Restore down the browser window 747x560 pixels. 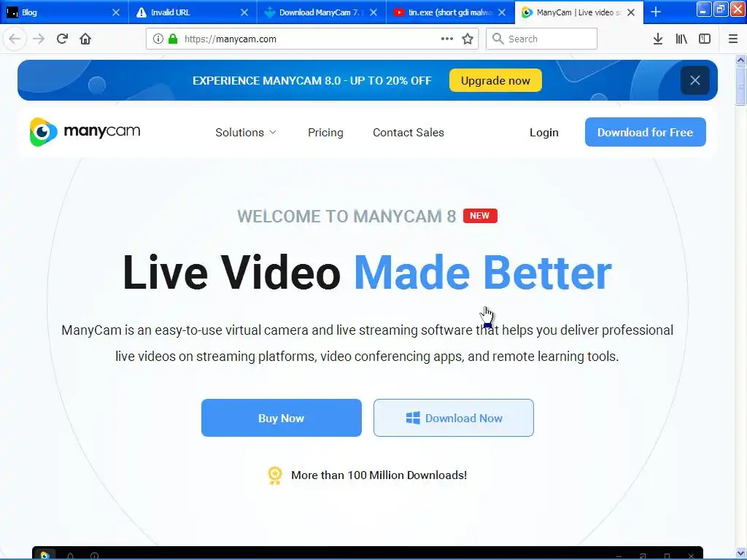[720, 9]
